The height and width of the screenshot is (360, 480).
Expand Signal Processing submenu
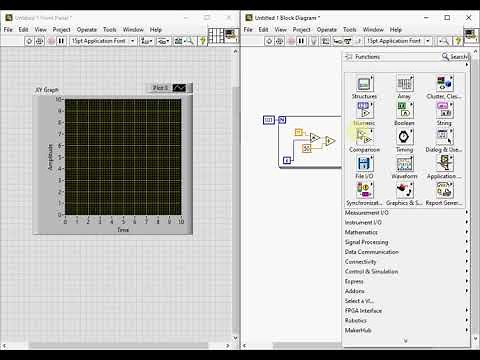pos(406,242)
